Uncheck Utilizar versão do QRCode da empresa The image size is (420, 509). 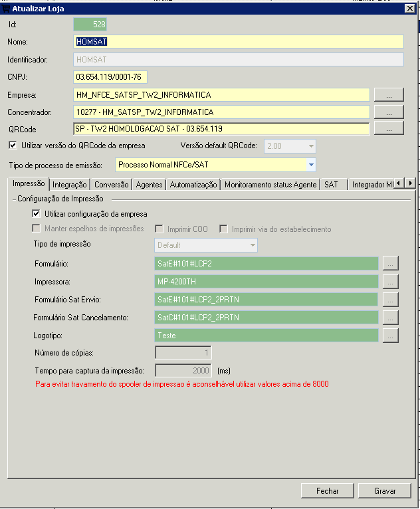click(x=13, y=145)
